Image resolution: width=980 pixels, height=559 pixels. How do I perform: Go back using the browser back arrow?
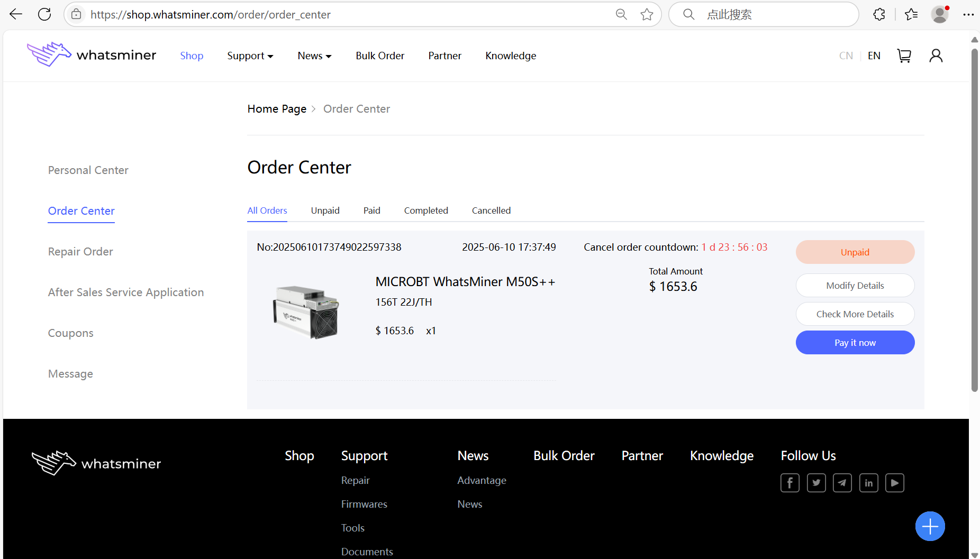(x=16, y=14)
